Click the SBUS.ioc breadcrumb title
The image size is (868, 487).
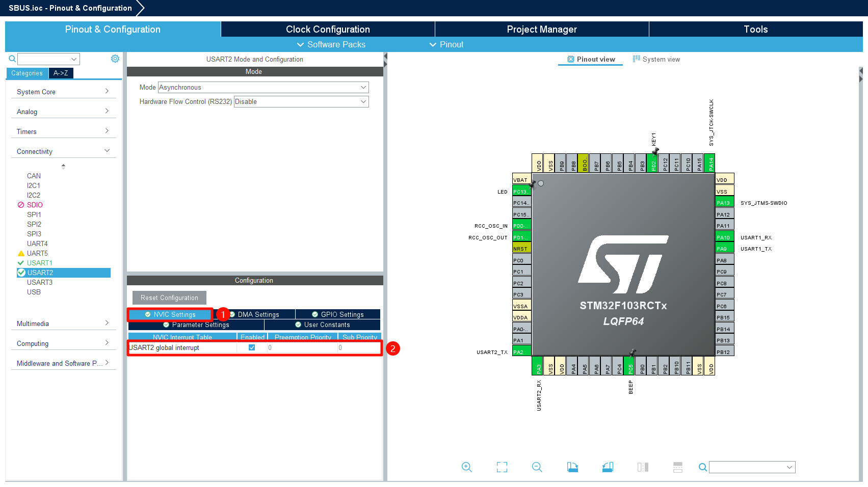pyautogui.click(x=70, y=8)
